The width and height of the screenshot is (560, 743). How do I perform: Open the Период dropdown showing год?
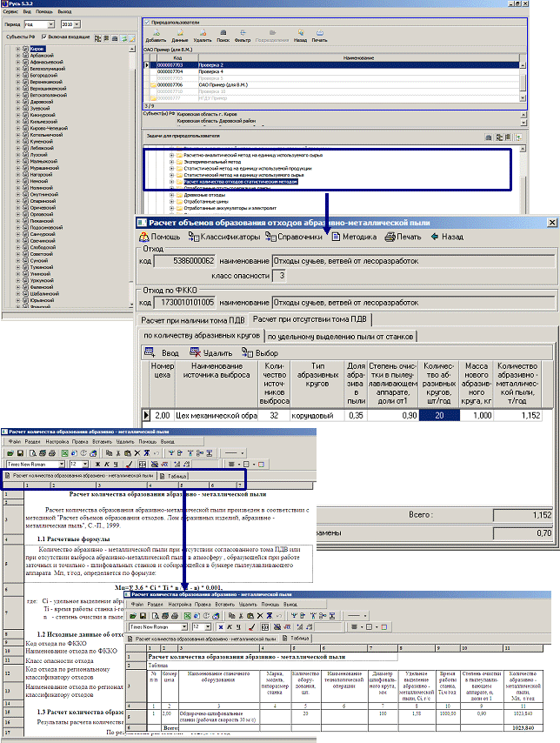coord(53,25)
